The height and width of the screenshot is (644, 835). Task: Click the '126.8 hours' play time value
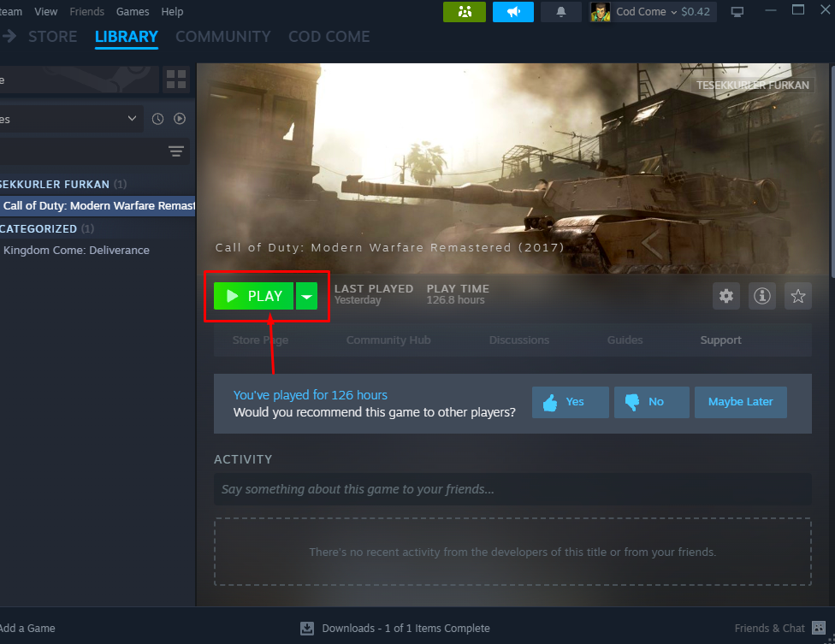click(x=455, y=300)
